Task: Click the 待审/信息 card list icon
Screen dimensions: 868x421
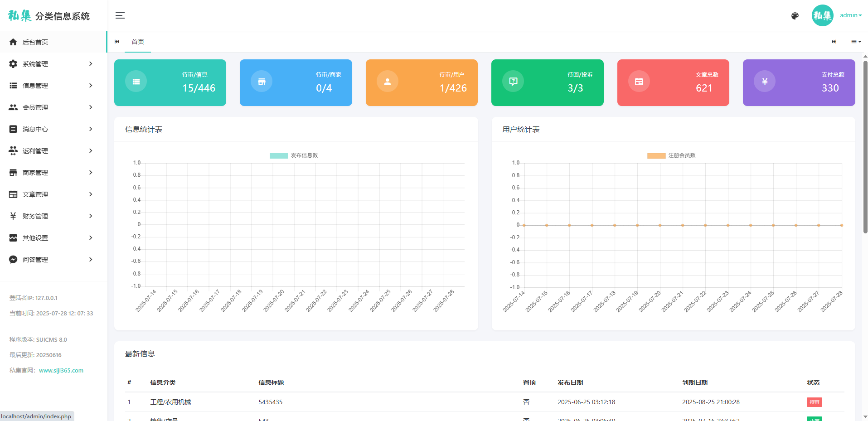Action: pos(136,82)
